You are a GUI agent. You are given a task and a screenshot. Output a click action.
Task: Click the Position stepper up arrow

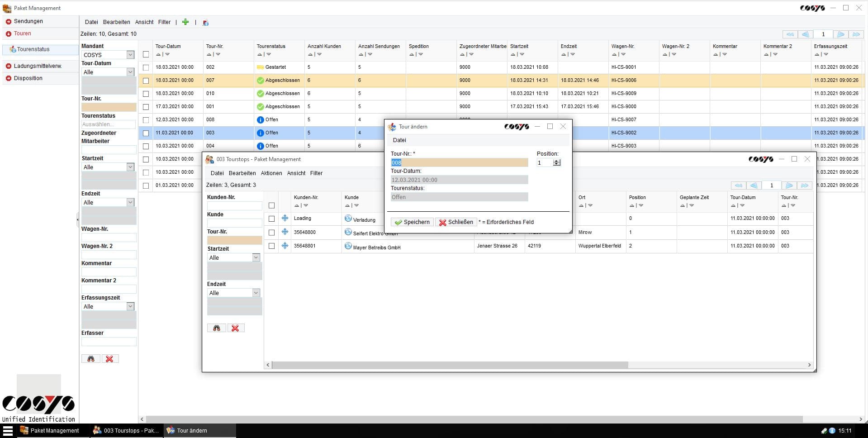(x=557, y=161)
